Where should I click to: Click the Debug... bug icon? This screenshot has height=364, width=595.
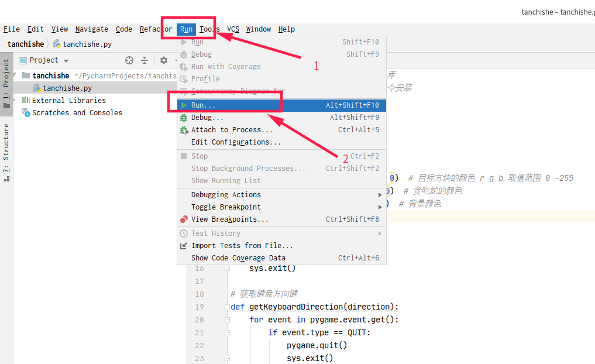pyautogui.click(x=184, y=118)
